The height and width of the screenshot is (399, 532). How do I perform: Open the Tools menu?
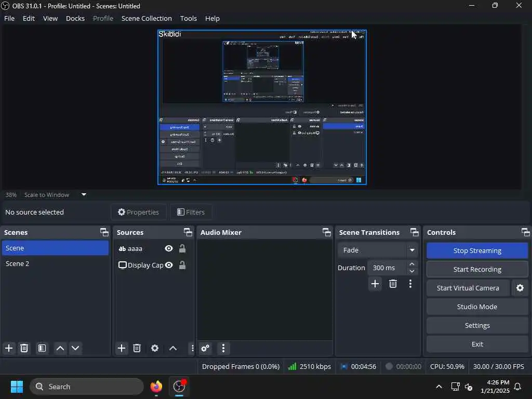[188, 18]
